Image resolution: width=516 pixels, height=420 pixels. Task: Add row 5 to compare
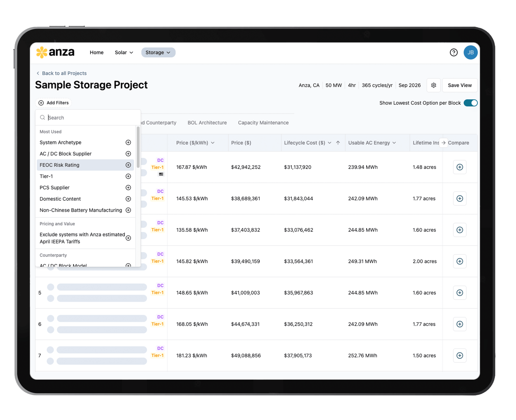pos(459,293)
